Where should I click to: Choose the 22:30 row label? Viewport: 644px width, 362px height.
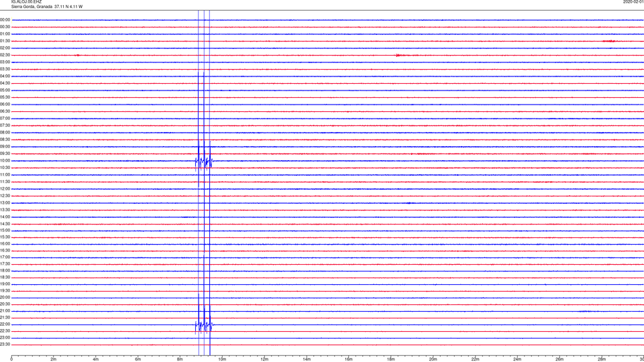pyautogui.click(x=5, y=330)
